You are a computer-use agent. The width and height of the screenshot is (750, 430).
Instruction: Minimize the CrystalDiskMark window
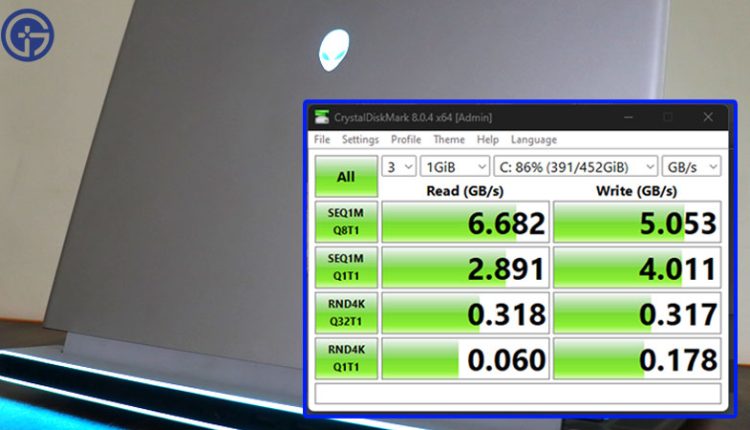629,117
